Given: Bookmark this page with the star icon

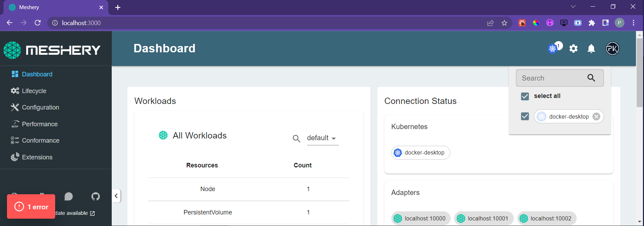Looking at the screenshot, I should click(x=504, y=23).
